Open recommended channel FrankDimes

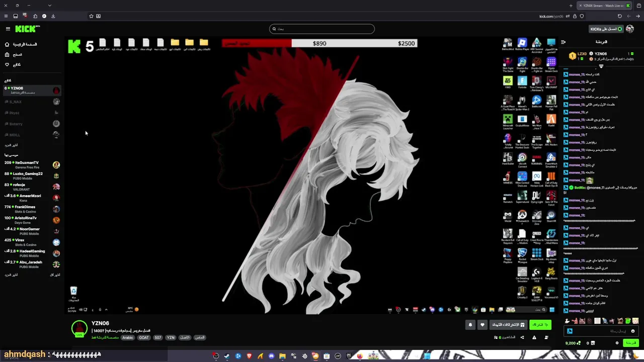tap(32, 209)
